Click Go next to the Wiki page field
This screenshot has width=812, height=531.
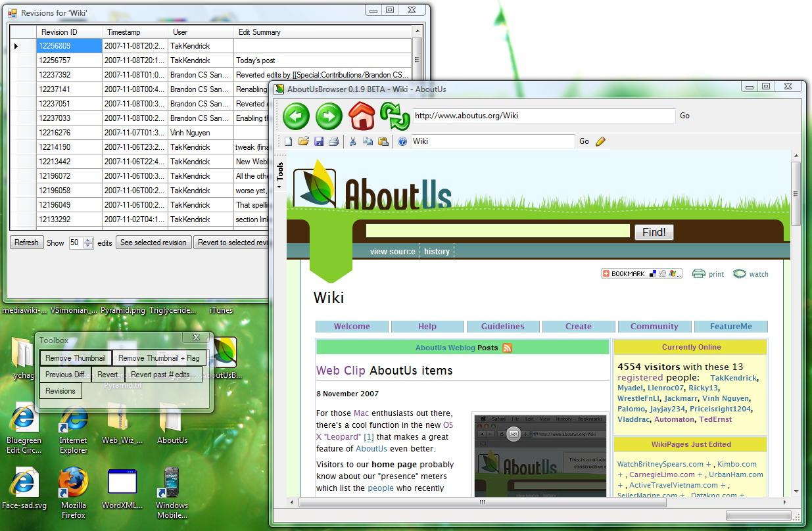coord(584,141)
